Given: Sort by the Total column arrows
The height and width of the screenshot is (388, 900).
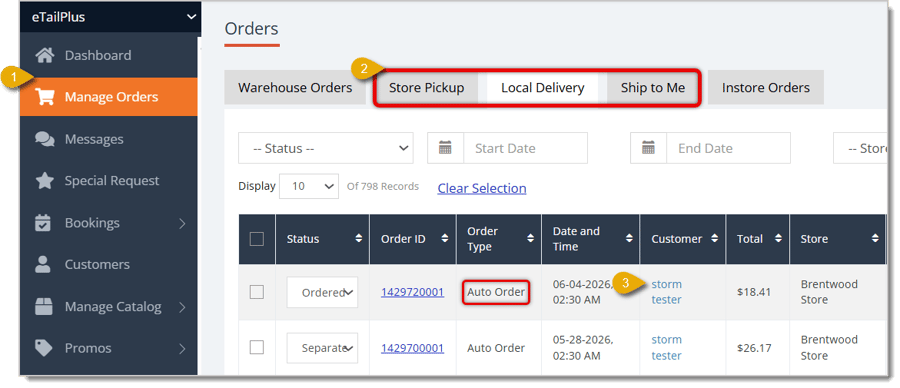Looking at the screenshot, I should tap(778, 239).
